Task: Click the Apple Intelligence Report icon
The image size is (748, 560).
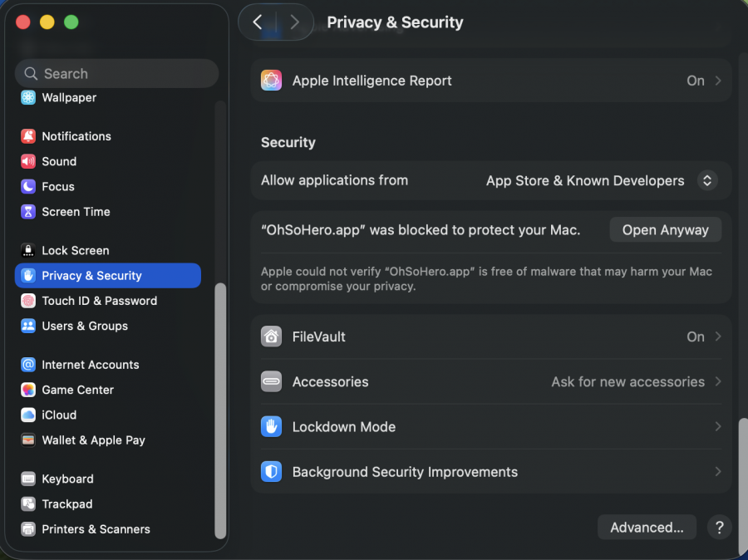Action: point(271,81)
